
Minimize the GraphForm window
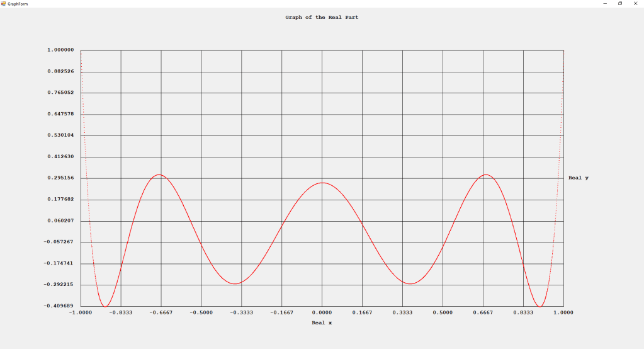coord(605,3)
